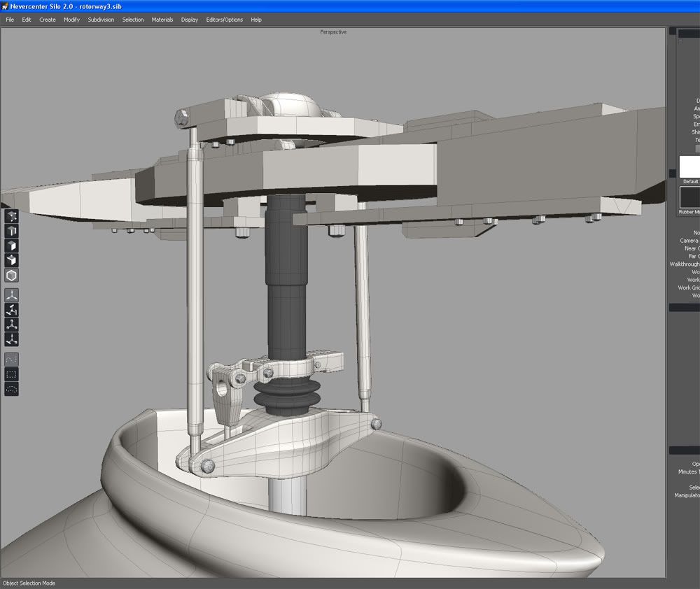The image size is (700, 589).
Task: Switch to paint selection style
Action: pyautogui.click(x=11, y=359)
